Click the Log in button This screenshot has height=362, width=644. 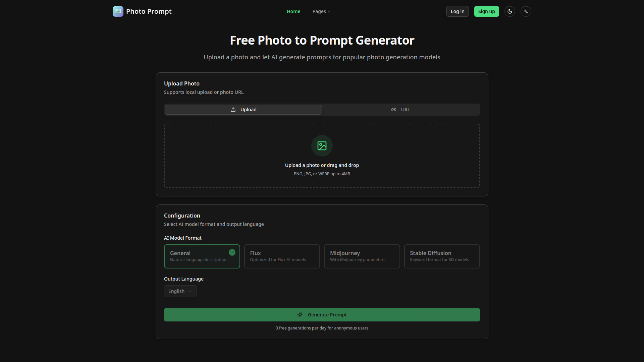(x=457, y=11)
